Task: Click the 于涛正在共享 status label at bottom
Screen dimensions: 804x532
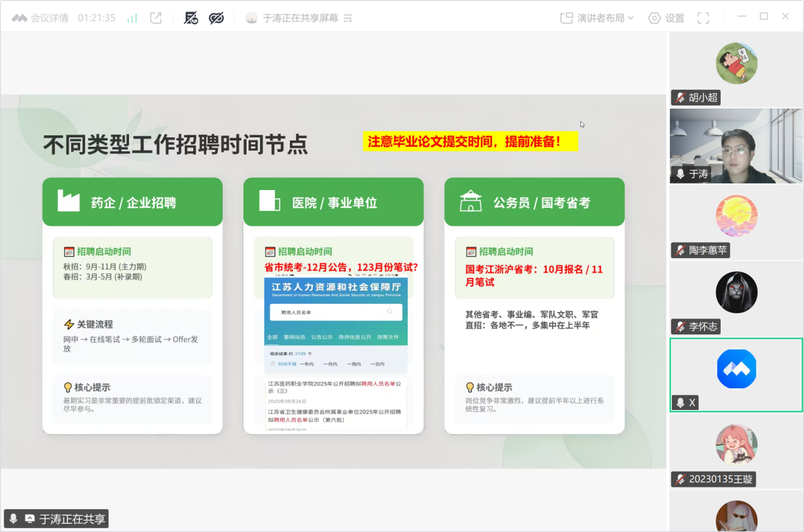Action: click(72, 519)
